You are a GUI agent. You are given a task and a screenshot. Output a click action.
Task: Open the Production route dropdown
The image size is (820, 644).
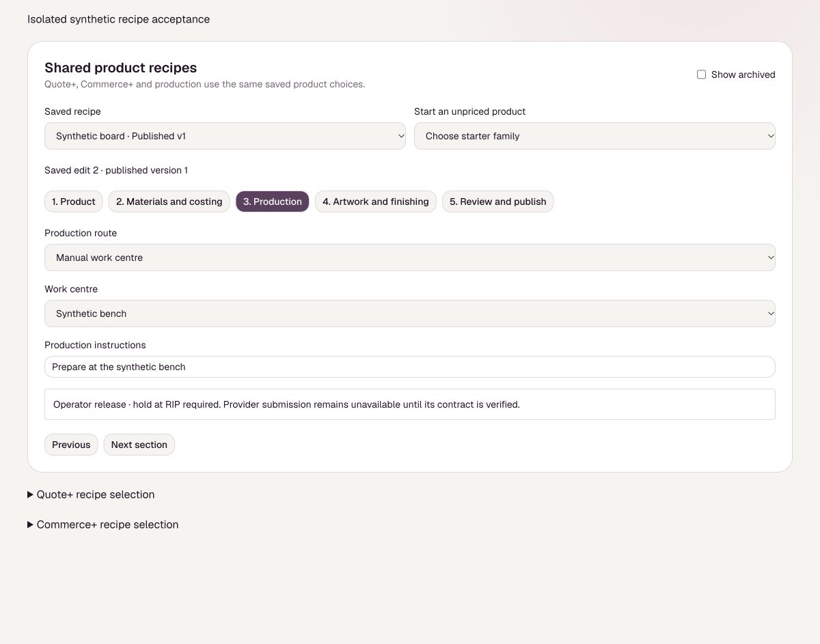(410, 257)
